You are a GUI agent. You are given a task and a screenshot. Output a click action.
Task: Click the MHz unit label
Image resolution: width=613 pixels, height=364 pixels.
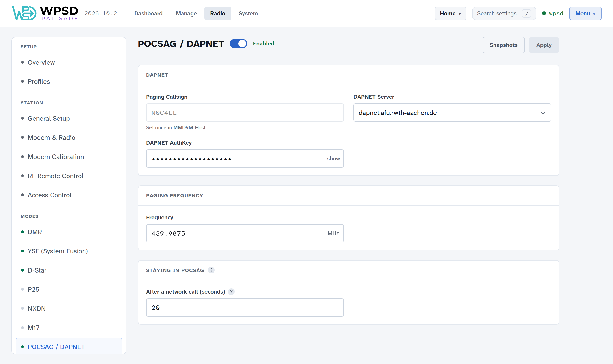tap(333, 233)
